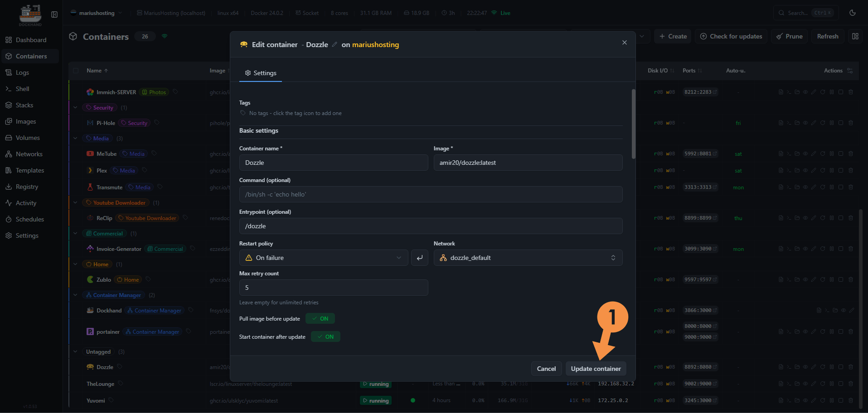Click the tag icon beside Yuvomi
Image resolution: width=868 pixels, height=413 pixels.
tap(111, 400)
